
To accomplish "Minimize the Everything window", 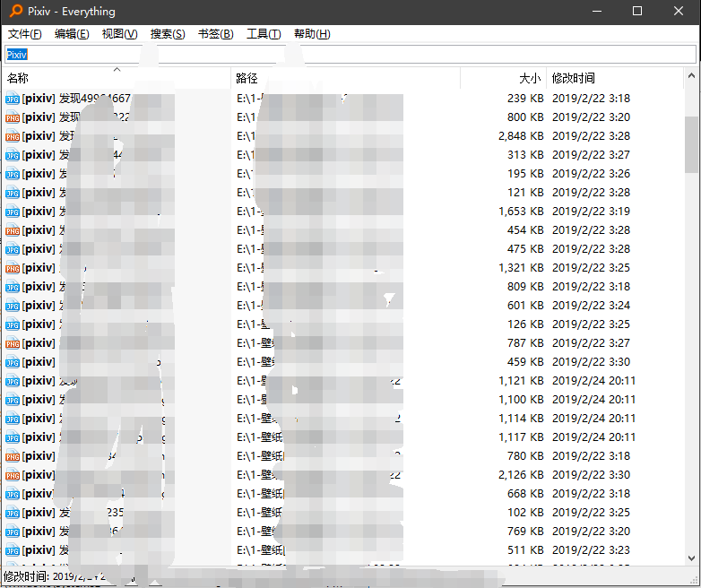I will pyautogui.click(x=597, y=11).
